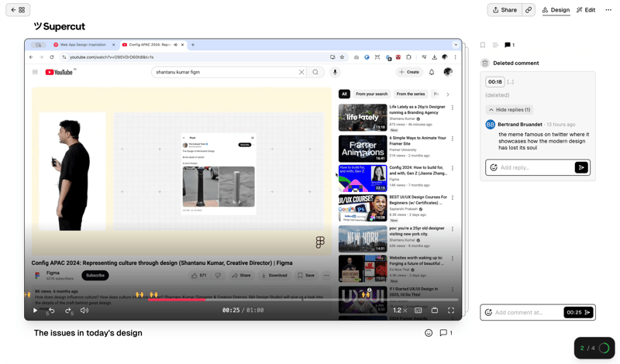Jump to the 00:18 comment timestamp
620x364 pixels.
tap(494, 82)
